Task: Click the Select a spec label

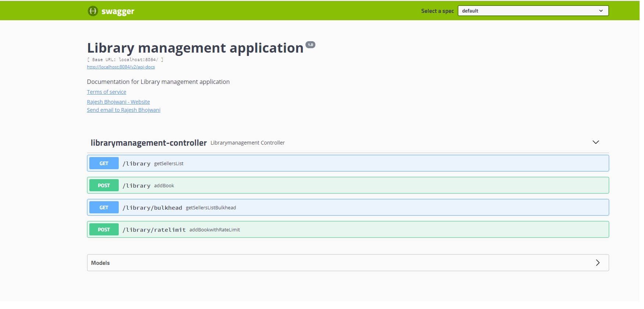Action: (x=437, y=11)
